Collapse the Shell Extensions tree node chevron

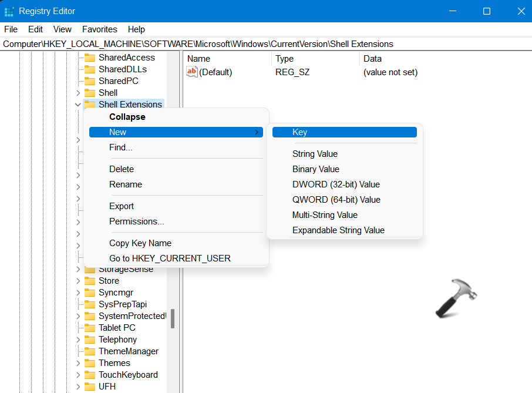pyautogui.click(x=78, y=105)
